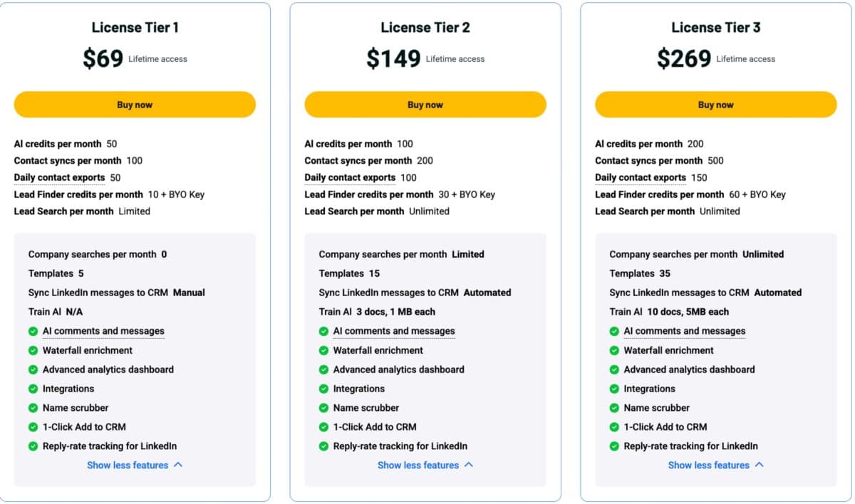This screenshot has height=504, width=855.
Task: Click Tier 2 AI comments and messages underlined label
Action: click(394, 331)
